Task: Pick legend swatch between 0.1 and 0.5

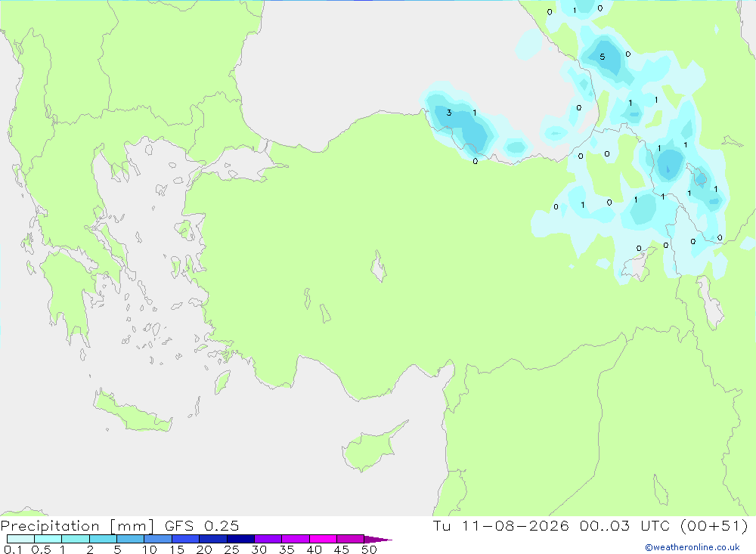Action: click(20, 539)
